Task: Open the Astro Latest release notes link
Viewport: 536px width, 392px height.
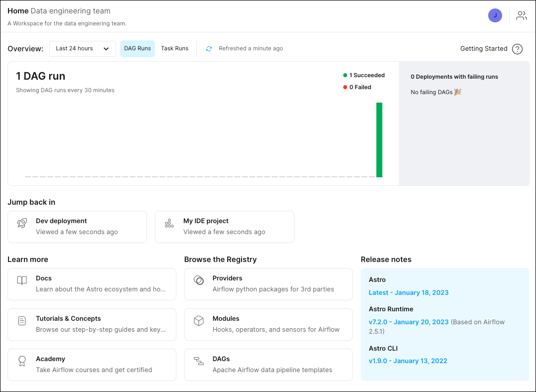Action: pyautogui.click(x=408, y=292)
